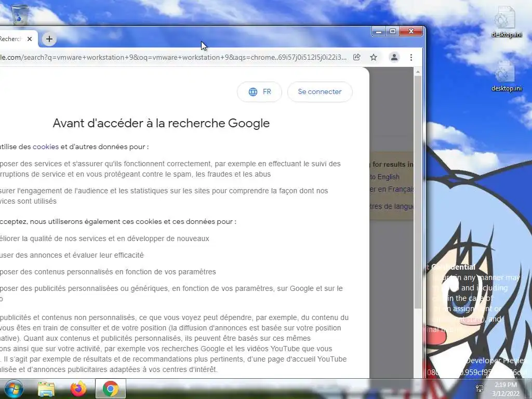Click the Se connecter button
Screen dimensions: 532x399
(x=320, y=91)
